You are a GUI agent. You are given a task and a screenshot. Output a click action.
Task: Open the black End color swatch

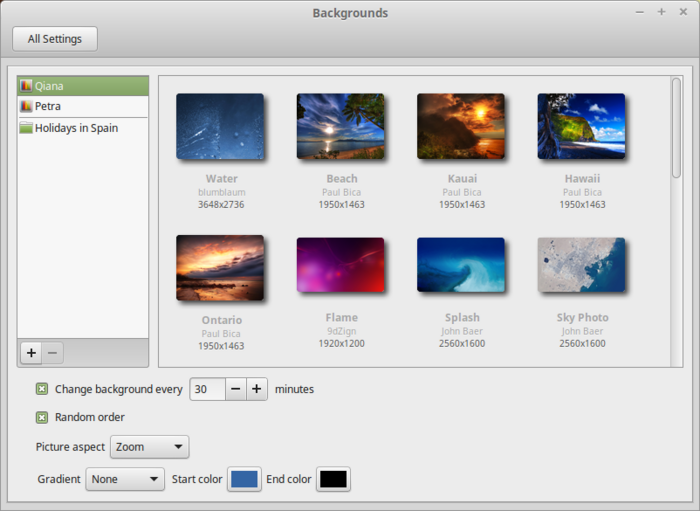(x=333, y=479)
